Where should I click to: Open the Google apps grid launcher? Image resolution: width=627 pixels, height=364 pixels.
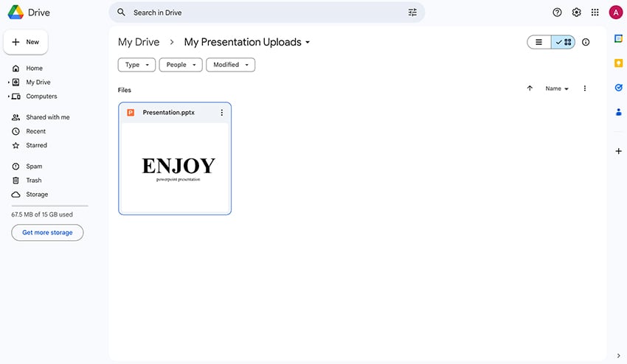click(x=595, y=13)
